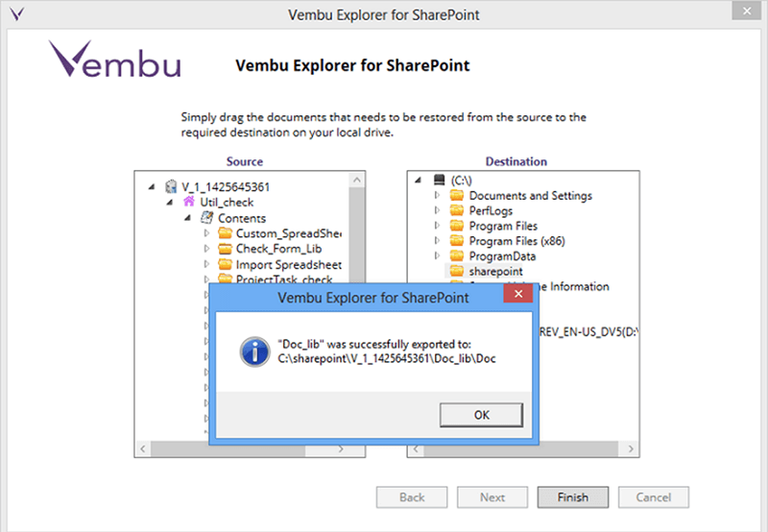Select the Program Files (x86) label
768x532 pixels.
(516, 241)
